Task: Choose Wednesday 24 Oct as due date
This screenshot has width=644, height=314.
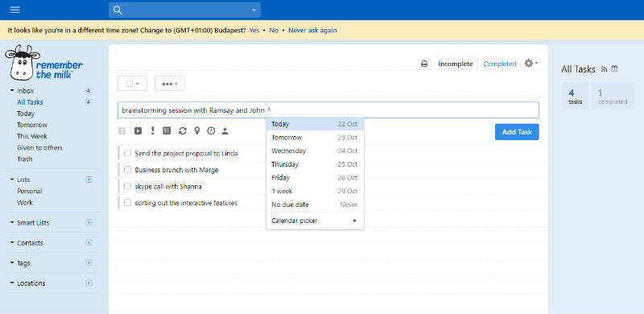Action: pyautogui.click(x=315, y=151)
